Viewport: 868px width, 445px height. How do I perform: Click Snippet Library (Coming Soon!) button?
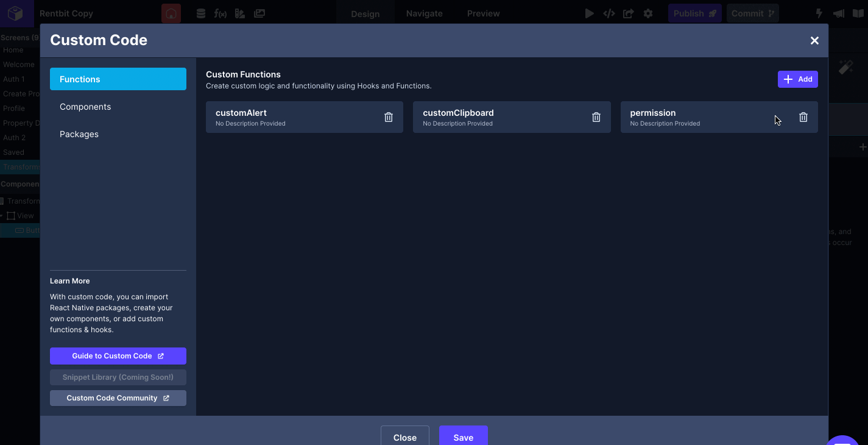(x=118, y=377)
